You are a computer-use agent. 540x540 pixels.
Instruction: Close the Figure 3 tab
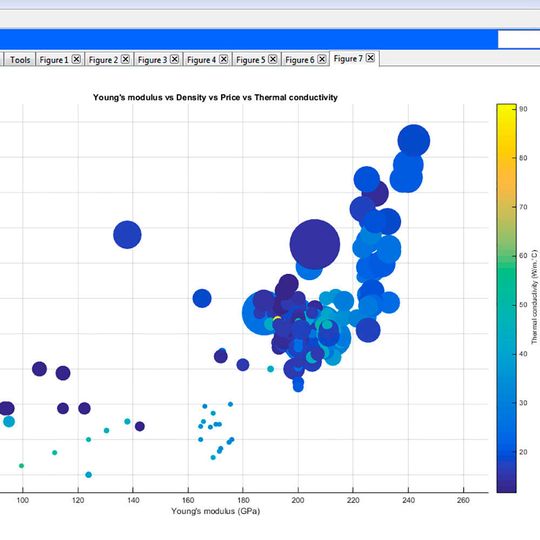pyautogui.click(x=175, y=59)
